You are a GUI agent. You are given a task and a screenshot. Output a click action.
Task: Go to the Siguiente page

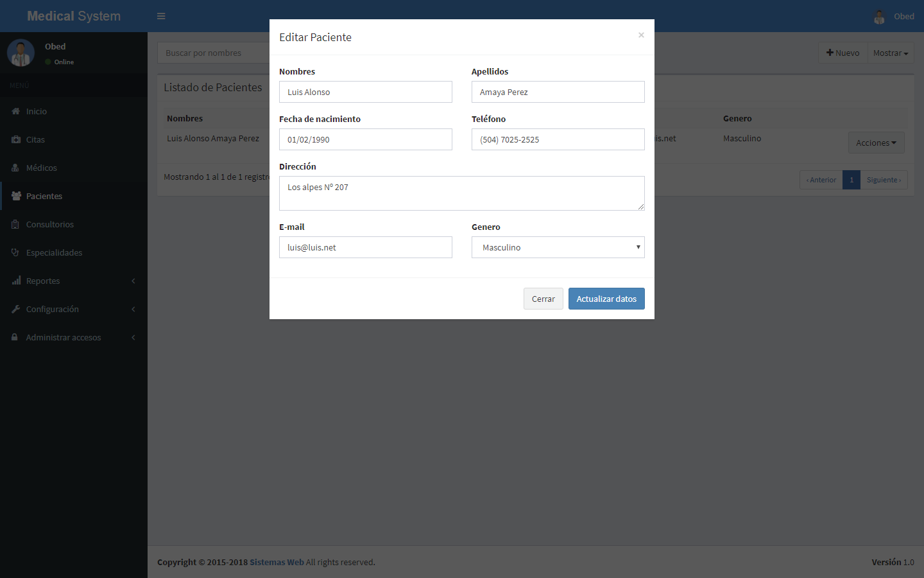(884, 180)
